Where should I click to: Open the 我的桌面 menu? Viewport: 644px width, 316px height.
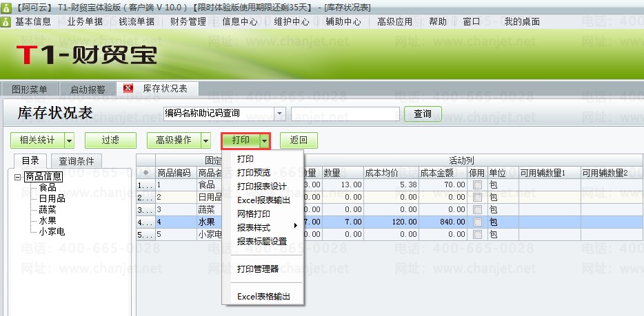(x=523, y=22)
